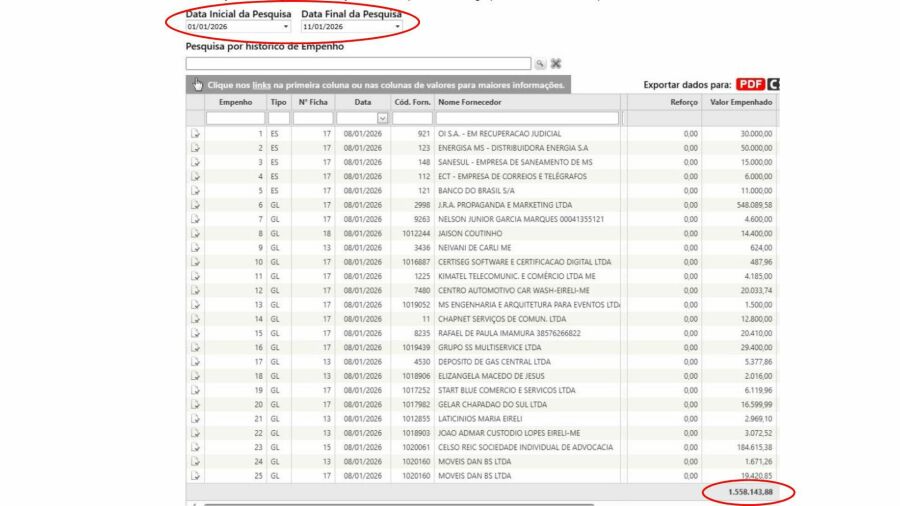Export data to PDF
Image resolution: width=900 pixels, height=506 pixels.
750,84
